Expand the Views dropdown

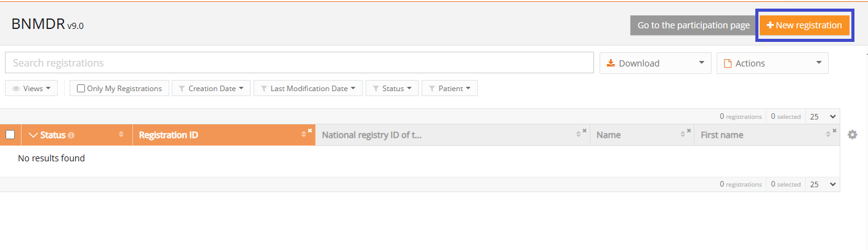31,89
